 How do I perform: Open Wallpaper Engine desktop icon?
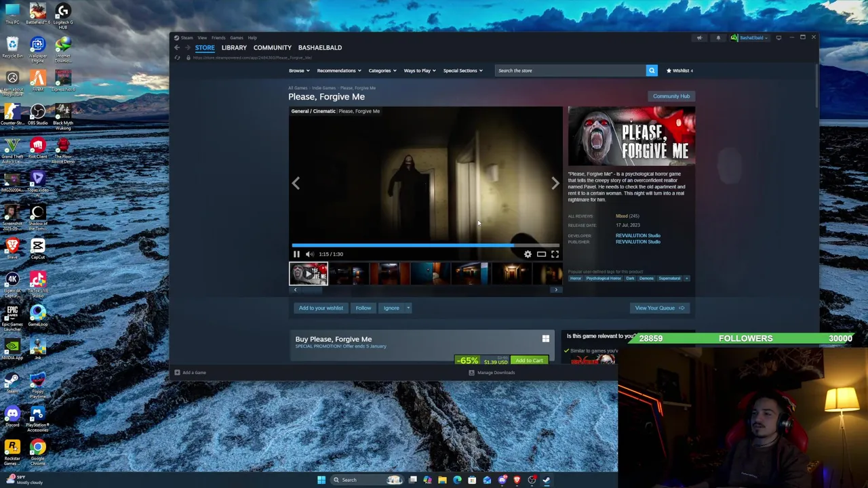pyautogui.click(x=37, y=49)
